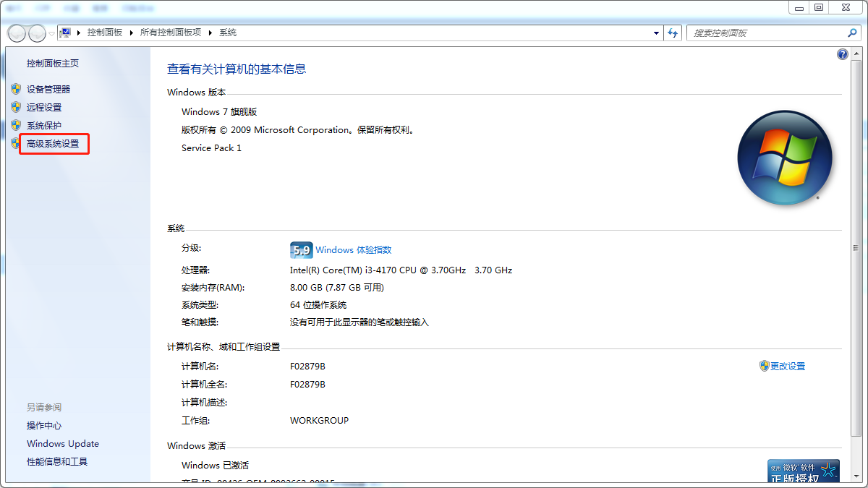Open Windows Update link
The height and width of the screenshot is (488, 868).
[63, 444]
